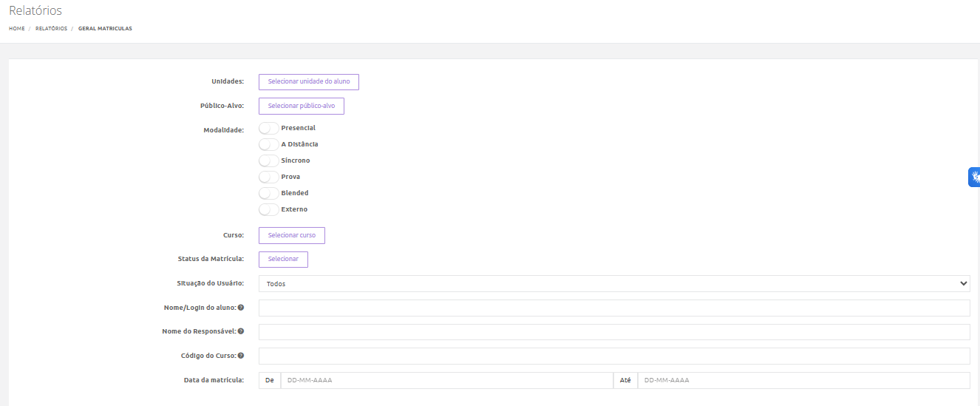Click help icon beside Nome/Login do aluno

(241, 308)
